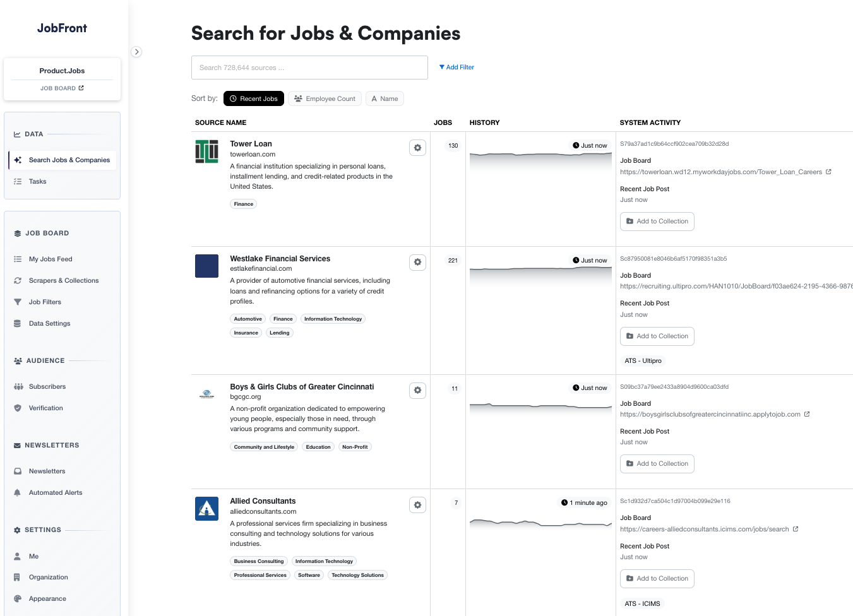Click the gear icon on Westlake Financial Services
Viewport: 853px width, 616px height.
click(x=417, y=262)
